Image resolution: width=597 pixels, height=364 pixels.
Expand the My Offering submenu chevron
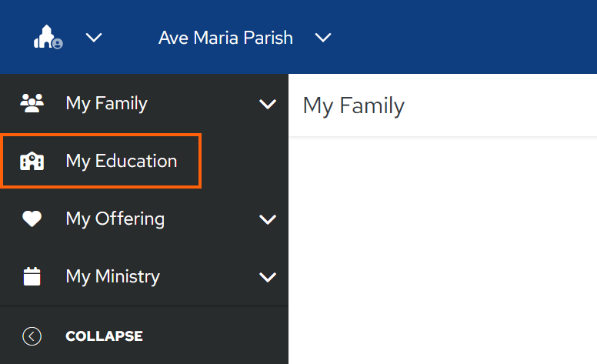coord(268,219)
